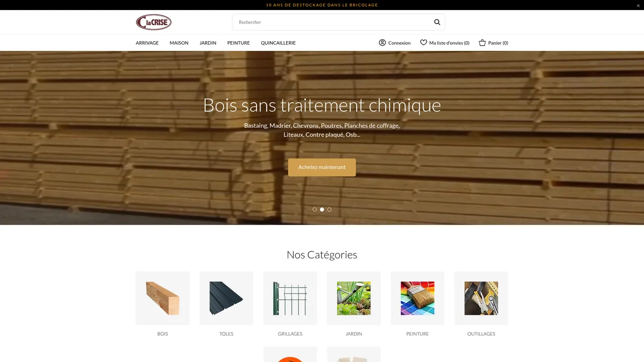This screenshot has width=644, height=362.
Task: Click the '10 ANS DE DESTOCKAGE' banner text
Action: pos(322,5)
